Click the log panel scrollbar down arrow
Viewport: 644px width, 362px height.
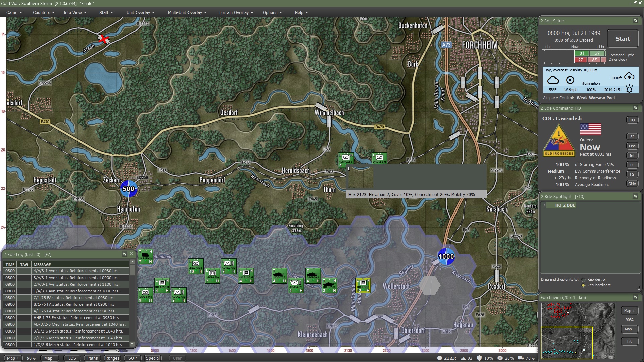[x=132, y=344]
